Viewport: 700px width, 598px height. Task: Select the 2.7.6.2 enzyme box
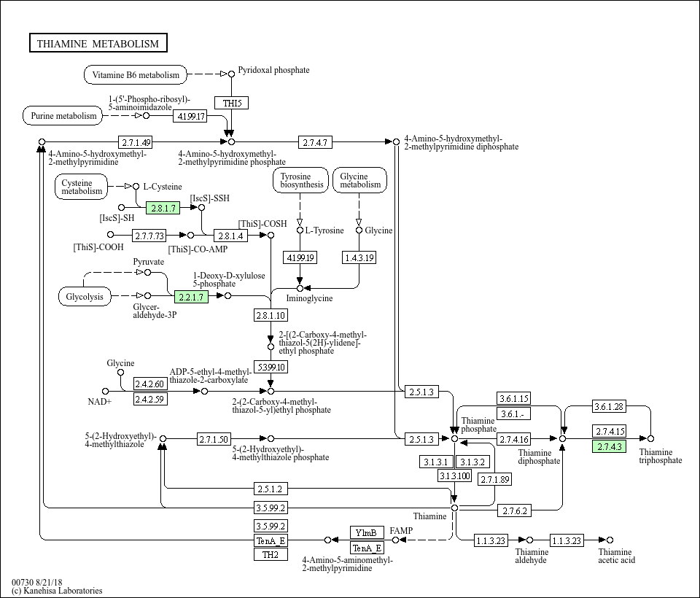click(515, 511)
